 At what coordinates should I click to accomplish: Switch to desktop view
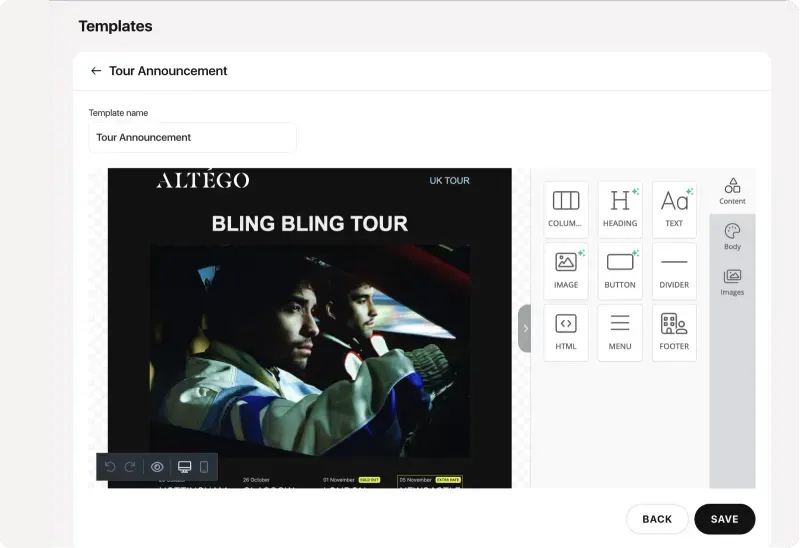click(184, 467)
